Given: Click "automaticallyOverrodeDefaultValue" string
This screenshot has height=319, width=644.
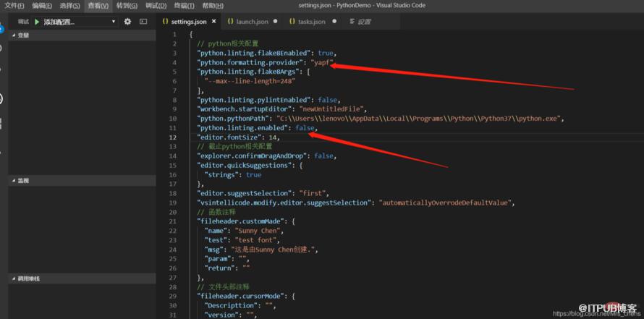Looking at the screenshot, I should pyautogui.click(x=445, y=203).
